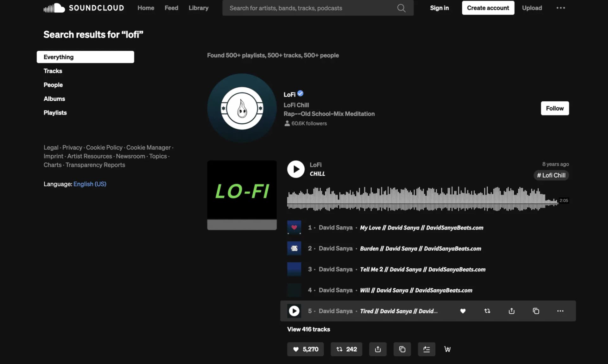
Task: Open View 416 tracks link
Action: (308, 329)
